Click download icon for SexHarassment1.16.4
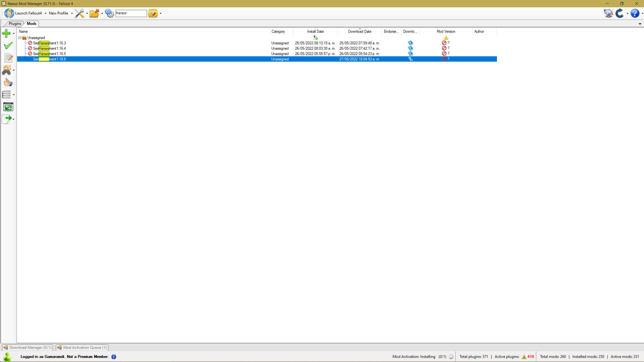This screenshot has width=644, height=362. tap(410, 48)
